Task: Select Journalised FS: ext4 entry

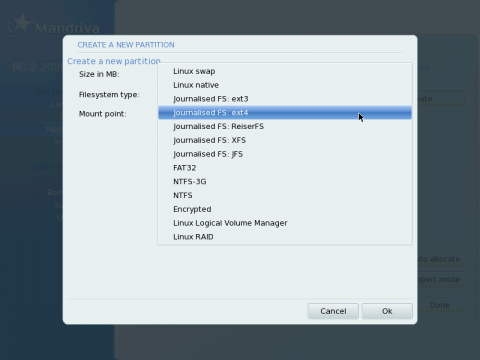Action: pyautogui.click(x=285, y=113)
